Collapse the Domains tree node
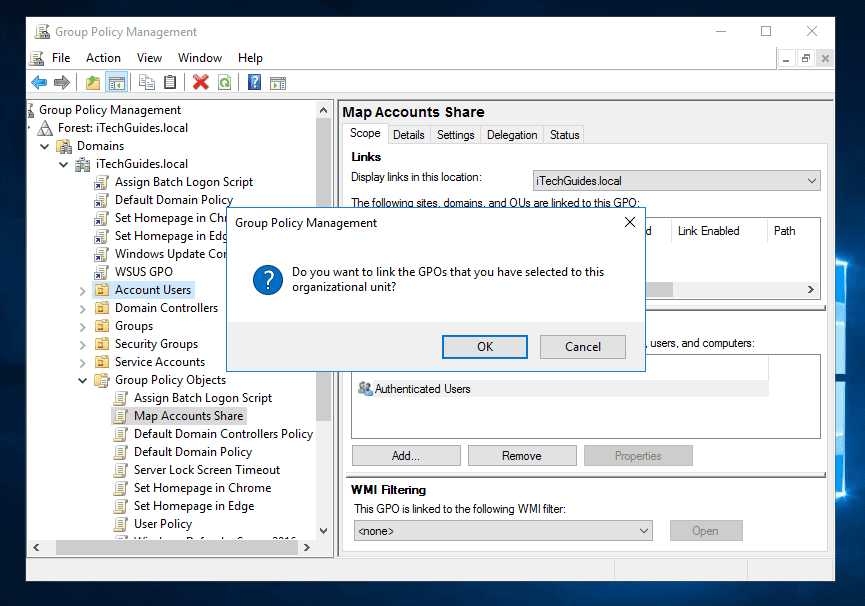The width and height of the screenshot is (865, 606). (x=44, y=145)
